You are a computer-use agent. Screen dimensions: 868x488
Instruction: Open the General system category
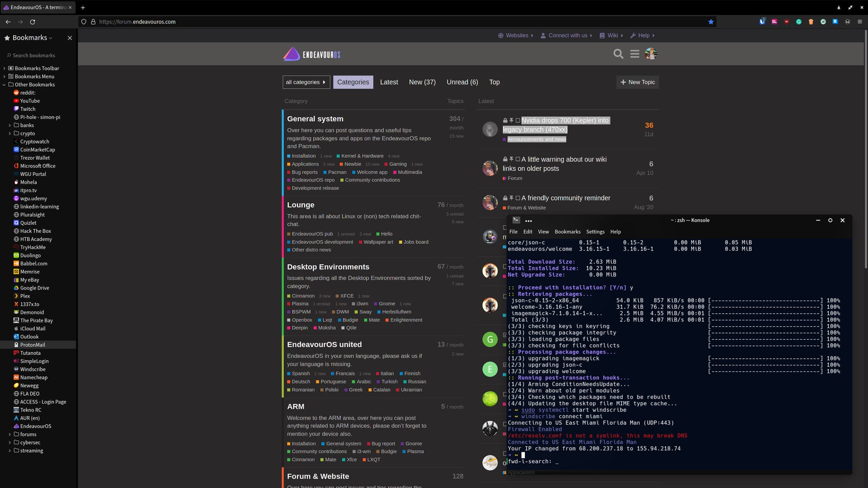[x=315, y=119]
